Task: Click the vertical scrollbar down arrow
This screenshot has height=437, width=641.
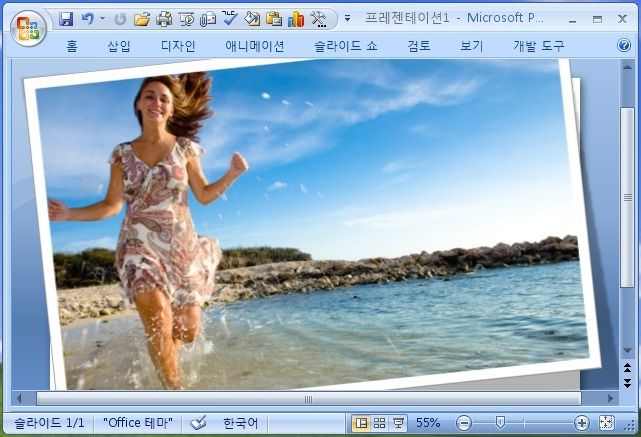Action: pyautogui.click(x=627, y=351)
